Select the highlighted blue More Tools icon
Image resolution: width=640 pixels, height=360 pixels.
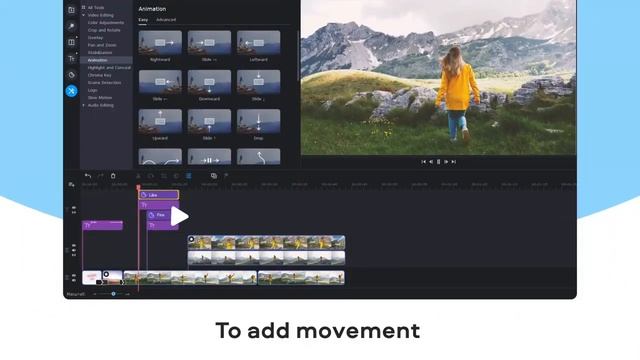point(71,91)
